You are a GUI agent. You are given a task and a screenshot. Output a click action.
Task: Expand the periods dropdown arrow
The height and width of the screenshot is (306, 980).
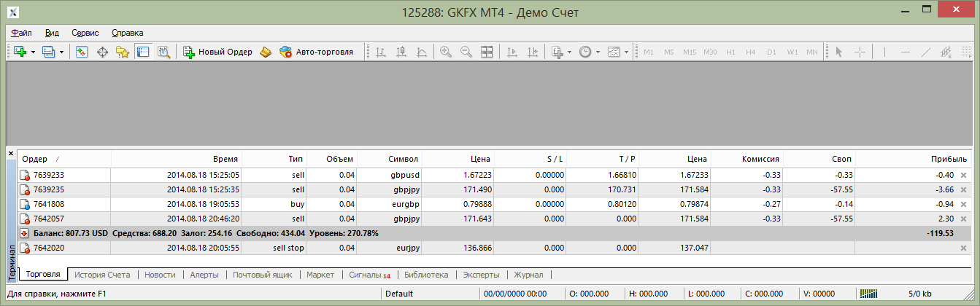[598, 52]
